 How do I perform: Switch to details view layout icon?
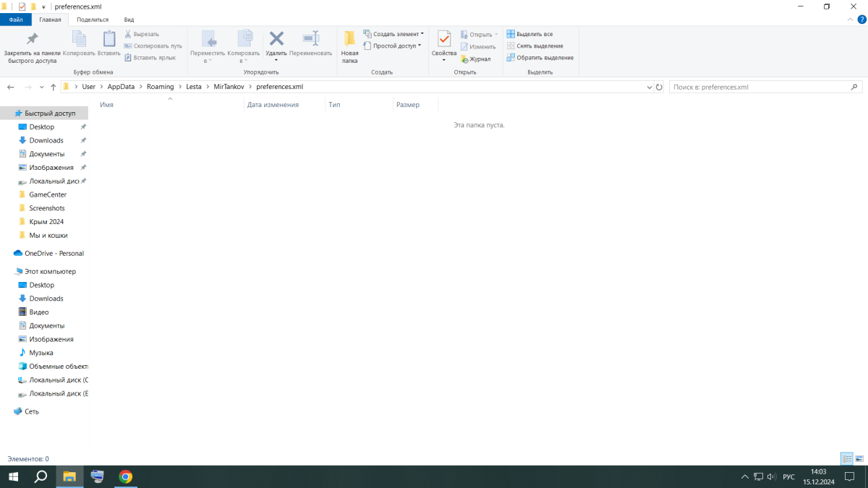pyautogui.click(x=847, y=459)
